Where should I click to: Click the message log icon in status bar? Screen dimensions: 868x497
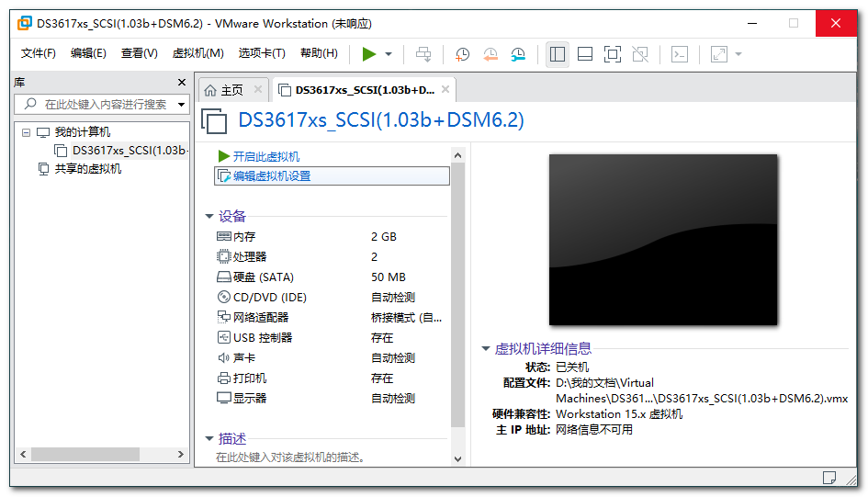(829, 478)
